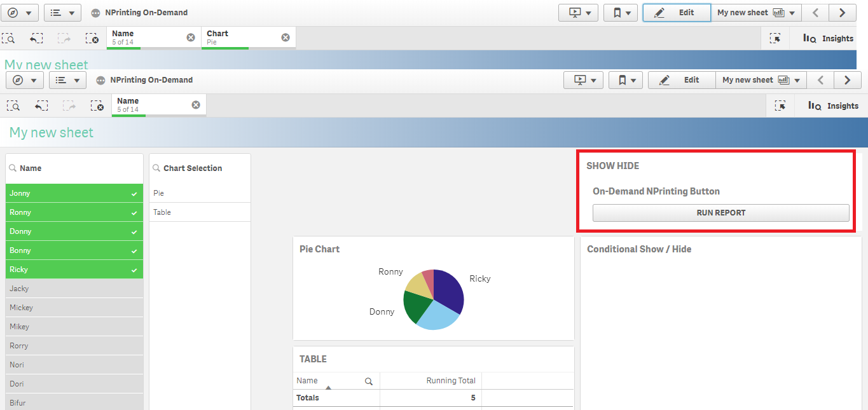868x410 pixels.
Task: Choose Table in Chart Selection list
Action: click(x=200, y=212)
